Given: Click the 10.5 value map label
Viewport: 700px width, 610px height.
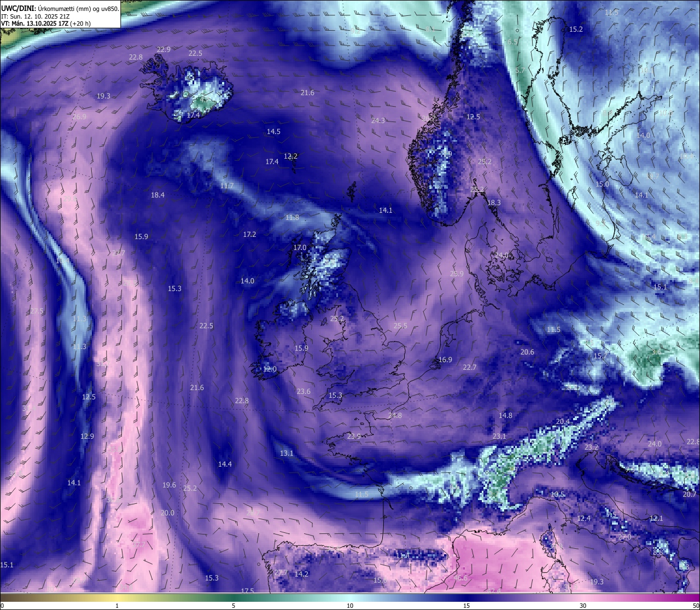Looking at the screenshot, I should (557, 494).
